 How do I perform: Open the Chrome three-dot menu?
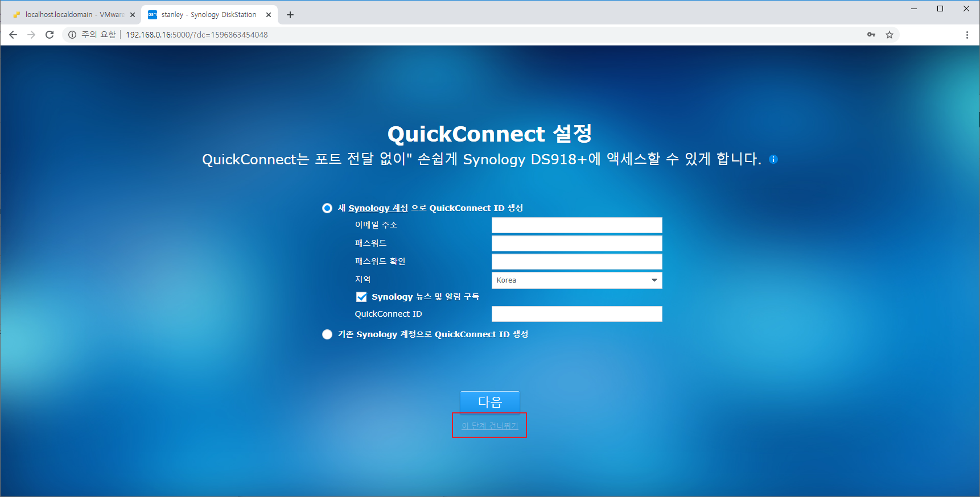967,35
